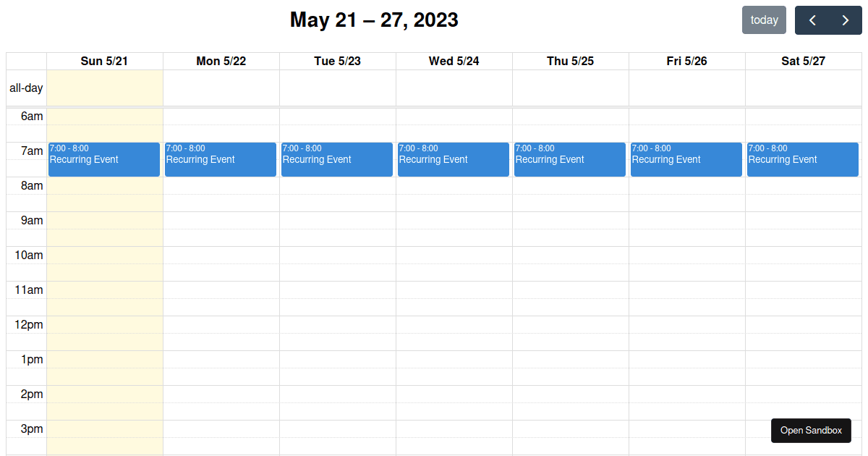Screen dimensions: 868x456
Task: Open the Recurring Event on Wed 5/24
Action: pyautogui.click(x=453, y=159)
